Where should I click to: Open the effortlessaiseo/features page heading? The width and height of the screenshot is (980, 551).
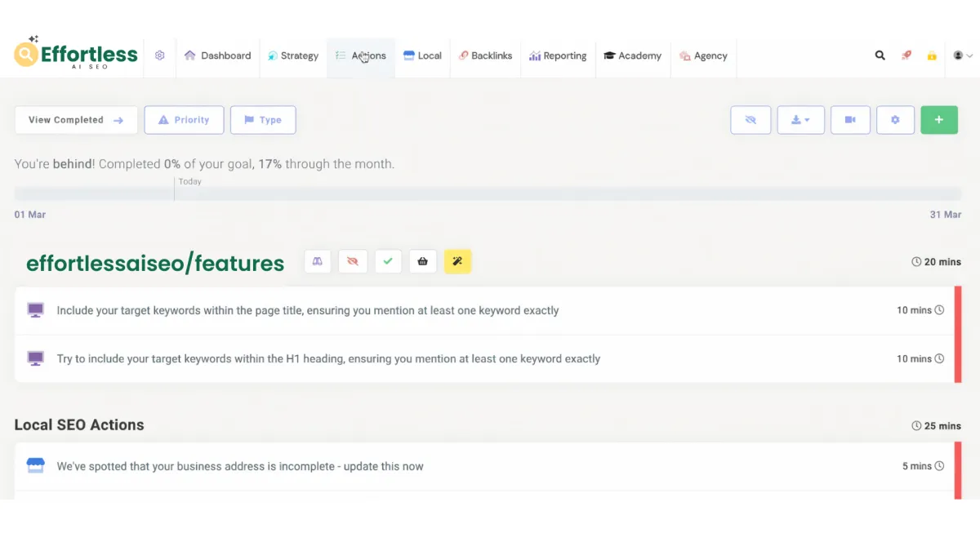coord(155,263)
